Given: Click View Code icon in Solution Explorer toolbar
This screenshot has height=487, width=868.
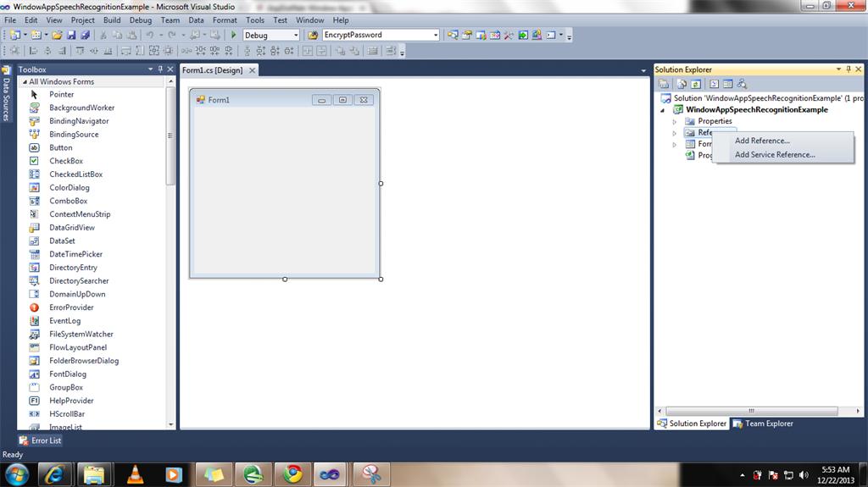Looking at the screenshot, I should click(x=714, y=84).
